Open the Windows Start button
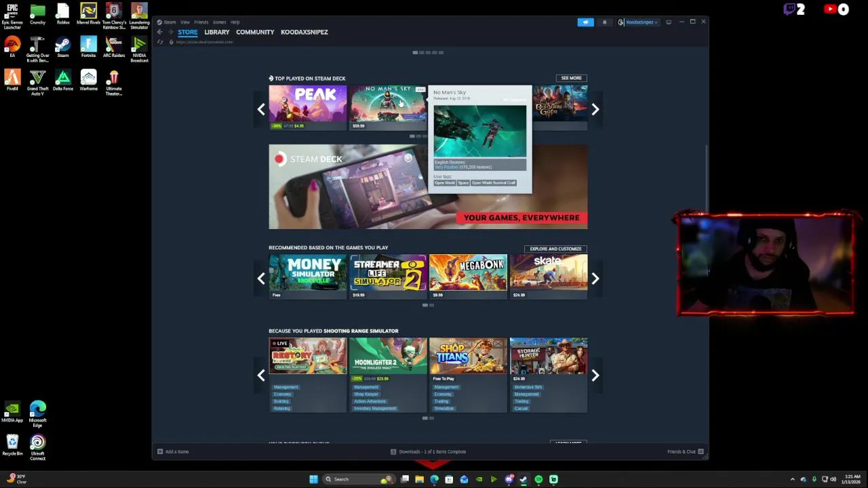Image resolution: width=868 pixels, height=488 pixels. click(313, 479)
